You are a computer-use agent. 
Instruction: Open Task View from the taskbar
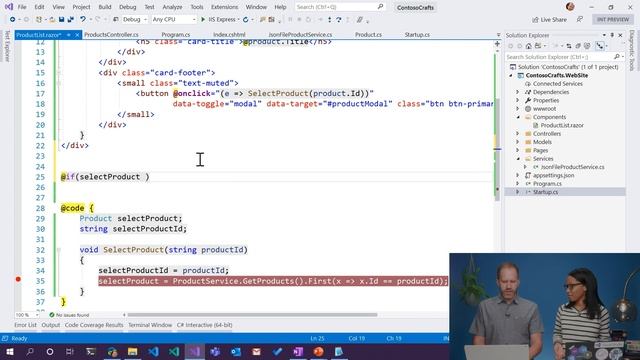[x=70, y=351]
